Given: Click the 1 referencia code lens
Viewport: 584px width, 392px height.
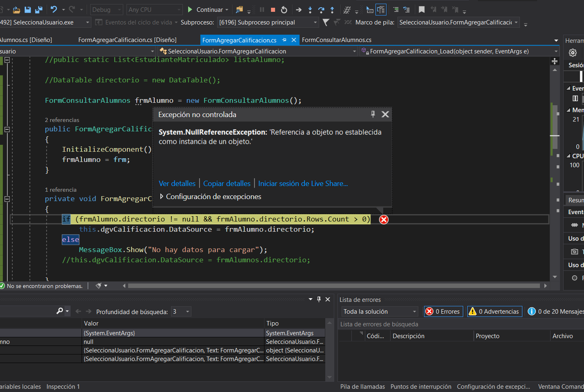Looking at the screenshot, I should point(61,190).
